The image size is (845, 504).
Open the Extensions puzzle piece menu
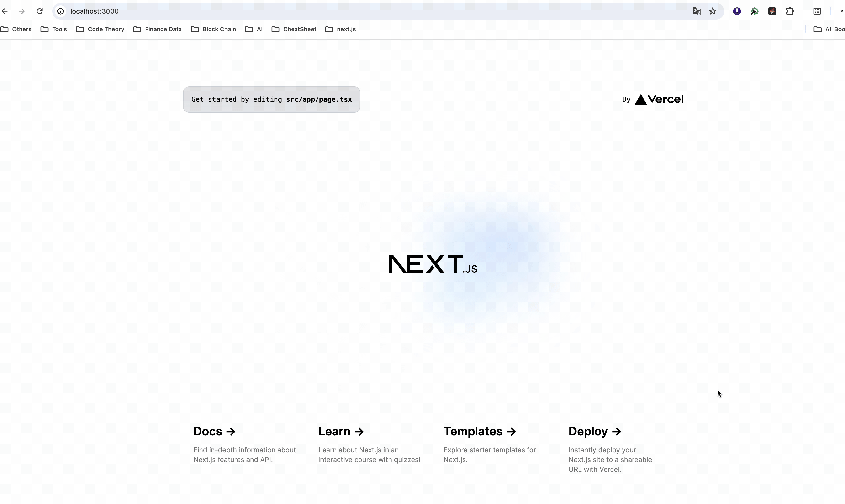[790, 11]
